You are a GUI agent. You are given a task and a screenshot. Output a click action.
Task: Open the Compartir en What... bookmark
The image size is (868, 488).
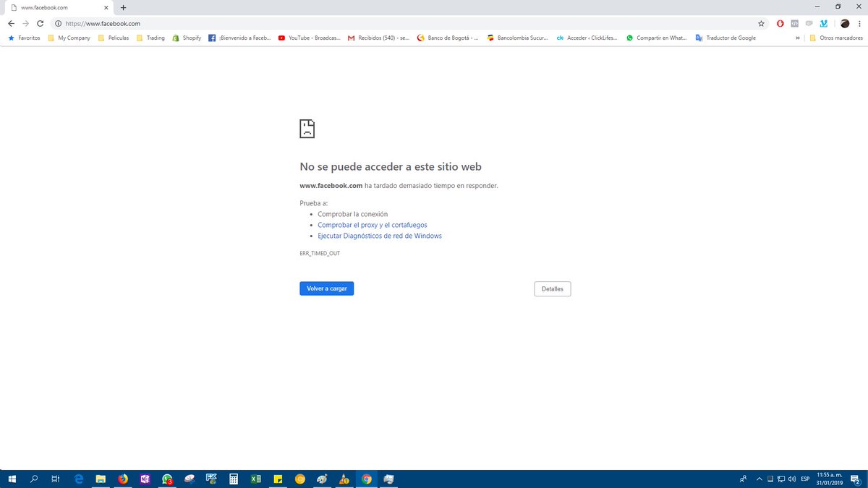click(x=657, y=38)
